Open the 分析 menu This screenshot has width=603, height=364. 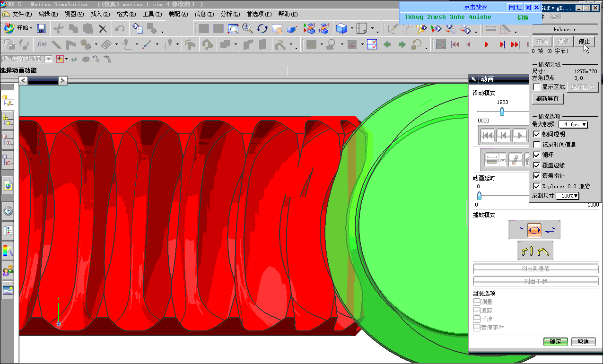tap(230, 14)
